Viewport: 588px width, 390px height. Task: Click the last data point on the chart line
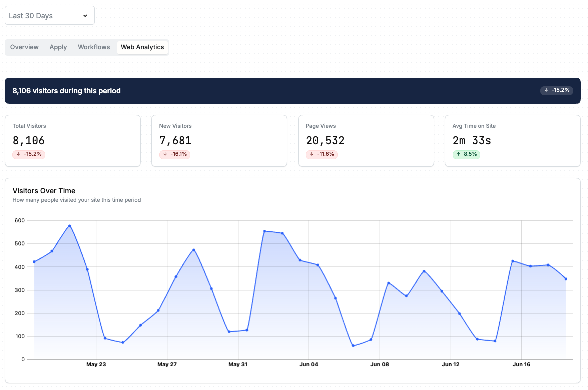point(566,279)
